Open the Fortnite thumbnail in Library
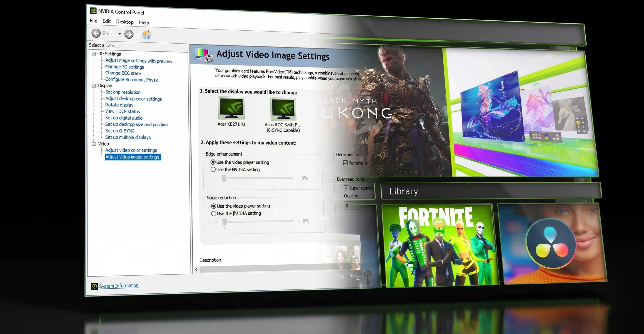644x334 pixels. tap(440, 246)
